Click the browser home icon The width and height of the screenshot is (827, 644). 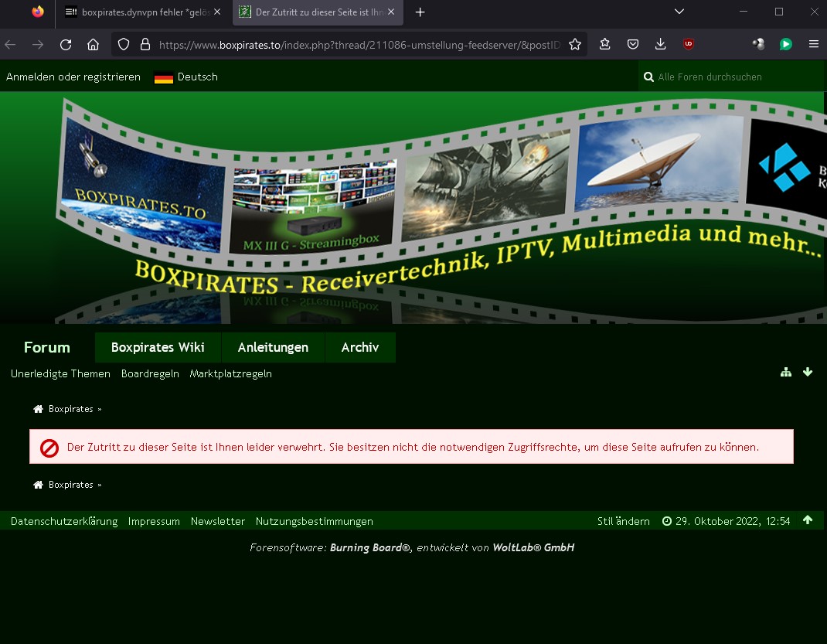point(93,45)
